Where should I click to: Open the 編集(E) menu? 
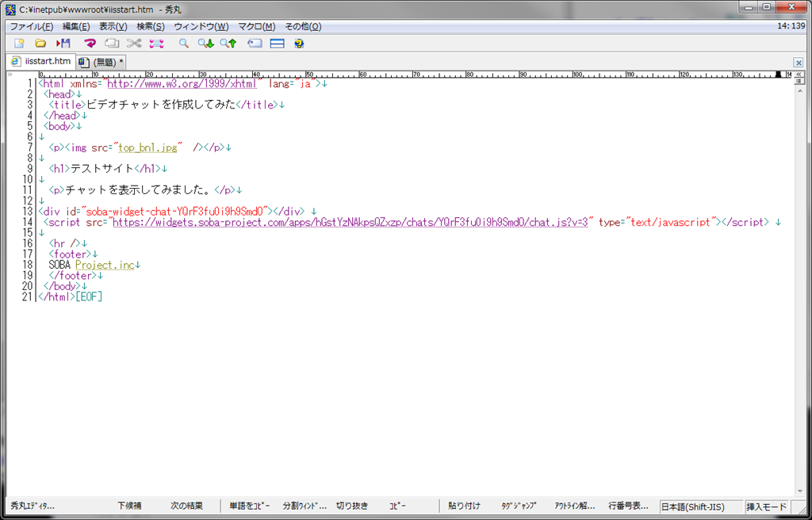(x=76, y=26)
